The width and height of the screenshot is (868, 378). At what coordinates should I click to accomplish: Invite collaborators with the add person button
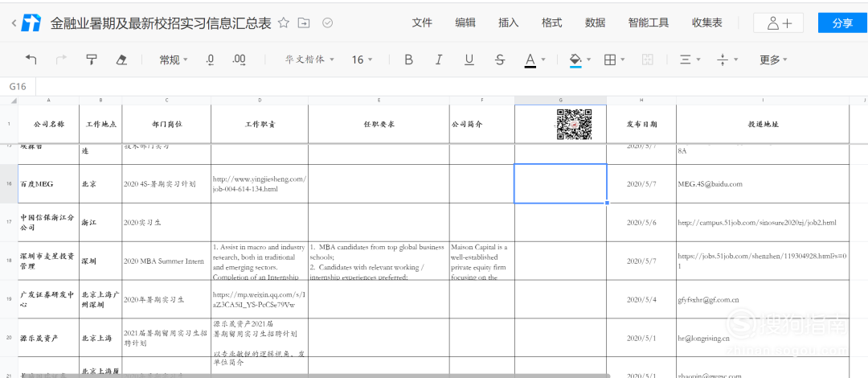(x=780, y=23)
